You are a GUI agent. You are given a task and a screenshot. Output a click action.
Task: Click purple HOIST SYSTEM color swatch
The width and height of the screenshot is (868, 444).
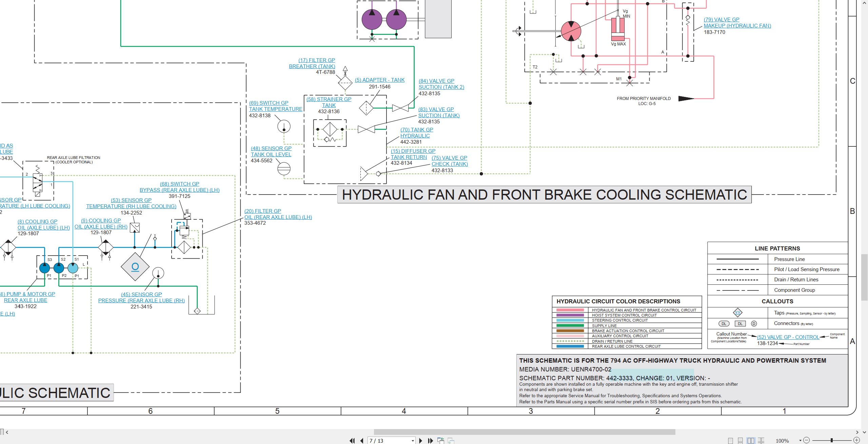(570, 315)
